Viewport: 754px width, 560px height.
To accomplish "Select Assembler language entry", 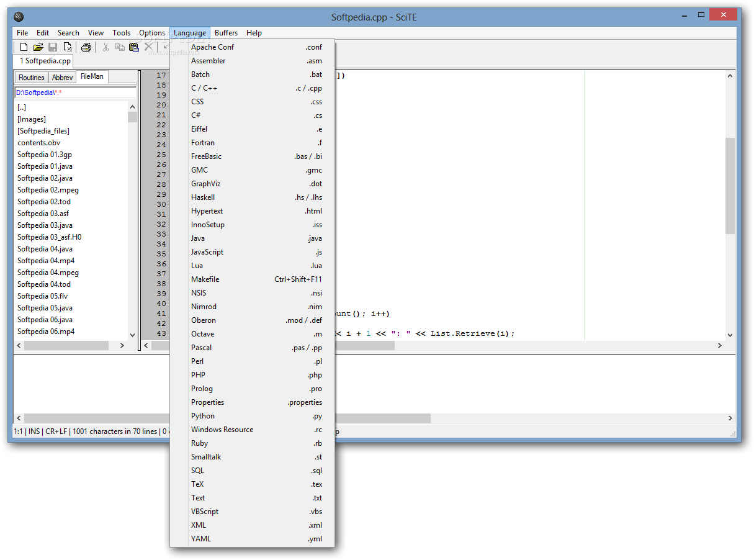I will [253, 61].
